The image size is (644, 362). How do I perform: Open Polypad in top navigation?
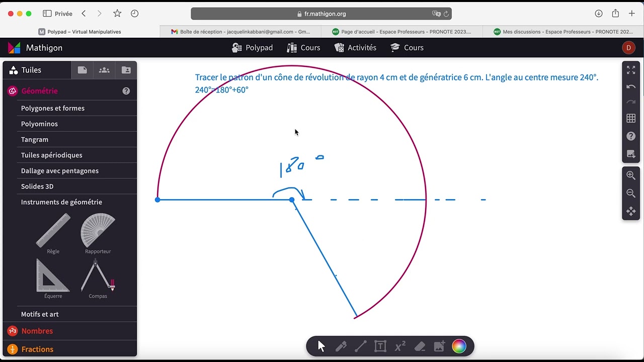[x=252, y=48]
